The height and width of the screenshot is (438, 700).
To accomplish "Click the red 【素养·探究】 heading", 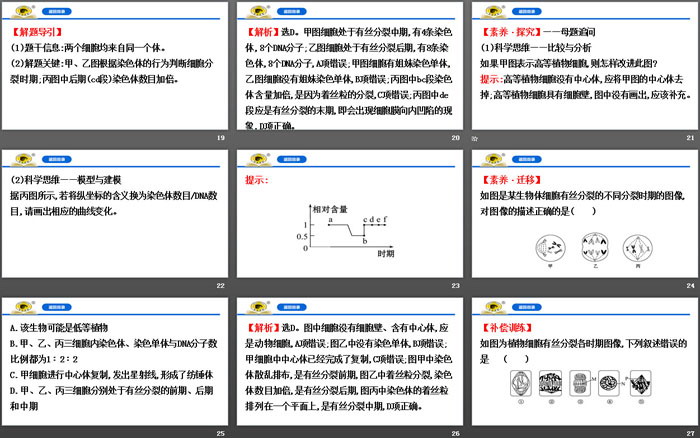I will pyautogui.click(x=511, y=32).
